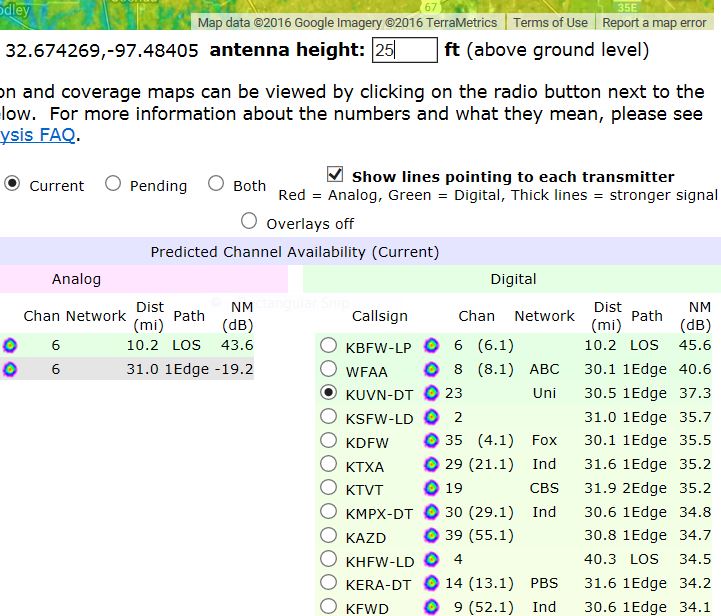This screenshot has width=721, height=616.
Task: Select the Both radio button
Action: [x=216, y=184]
